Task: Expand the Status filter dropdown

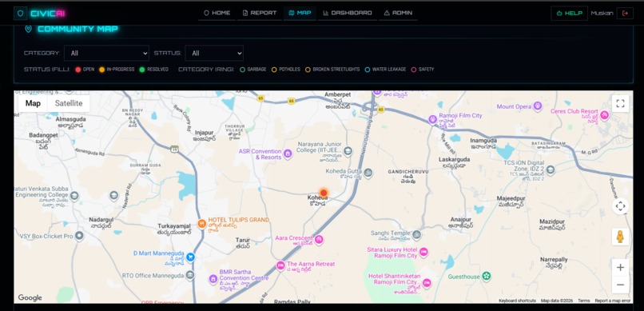Action: click(214, 53)
